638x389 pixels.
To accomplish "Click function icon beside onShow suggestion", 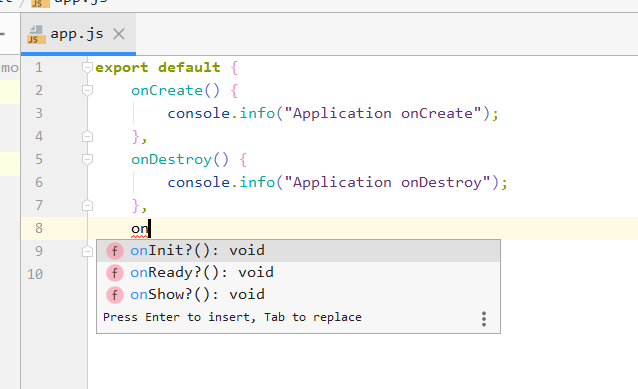I will point(115,295).
